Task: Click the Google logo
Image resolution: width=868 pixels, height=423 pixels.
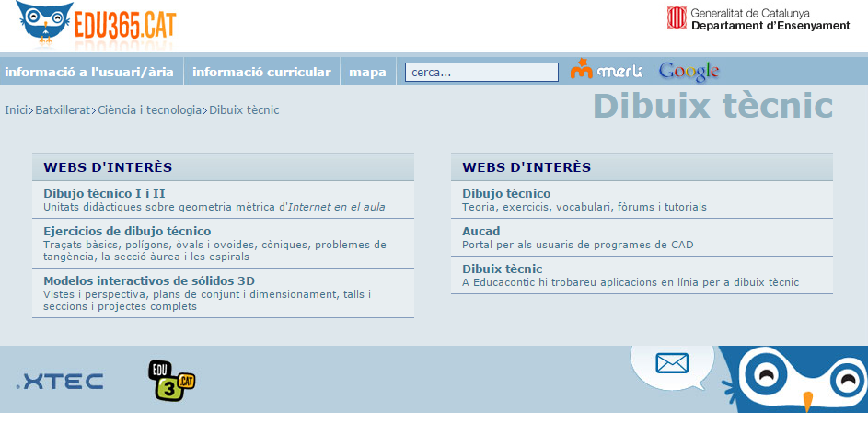Action: tap(689, 71)
